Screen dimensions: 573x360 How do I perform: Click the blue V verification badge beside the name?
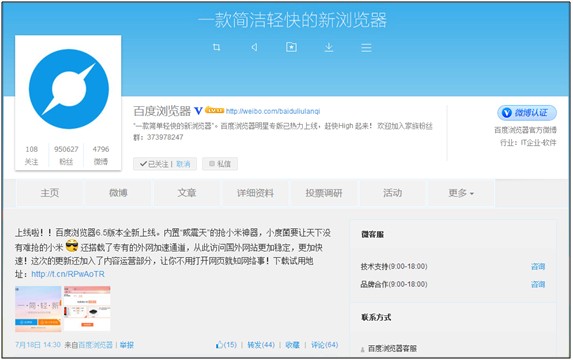[x=198, y=110]
